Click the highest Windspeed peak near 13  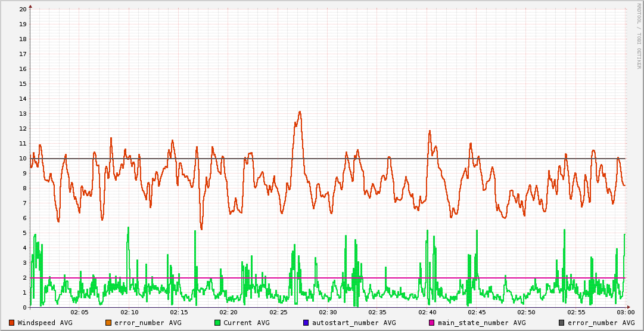point(300,112)
